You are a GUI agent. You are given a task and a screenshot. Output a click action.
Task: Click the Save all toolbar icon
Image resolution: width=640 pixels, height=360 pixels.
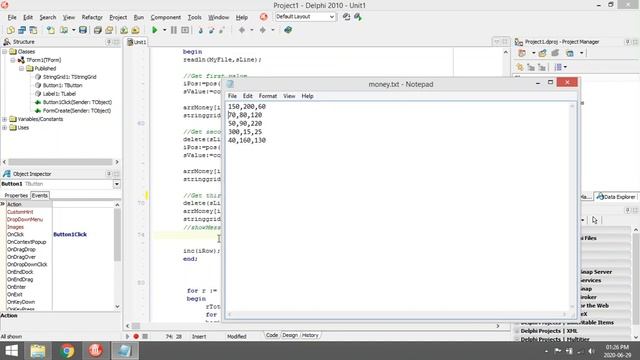(x=98, y=30)
